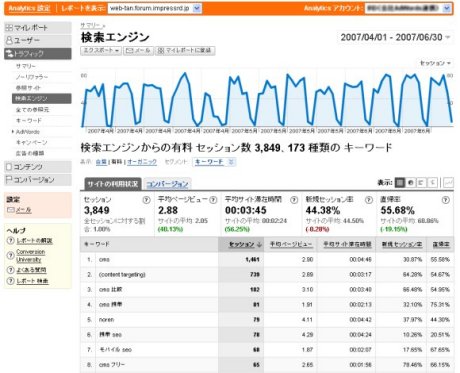Open the date range 2007/04/01 - 2007/06/30 dropdown
Viewport: 460px width, 373px height.
(395, 37)
